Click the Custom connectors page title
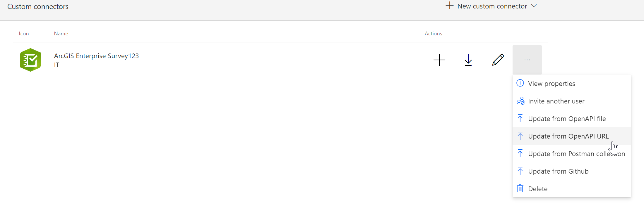This screenshot has height=204, width=644. coord(38,7)
